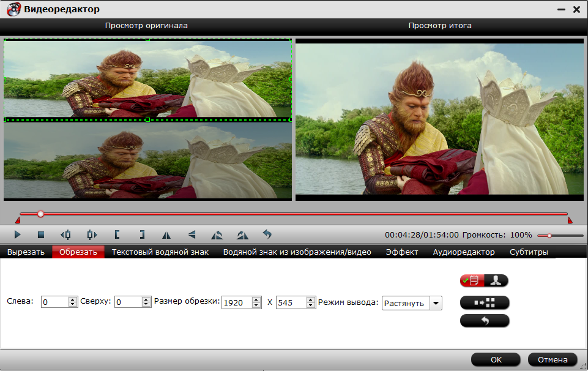The width and height of the screenshot is (588, 371).
Task: Select the simple mode notepad toggle
Action: coord(472,280)
